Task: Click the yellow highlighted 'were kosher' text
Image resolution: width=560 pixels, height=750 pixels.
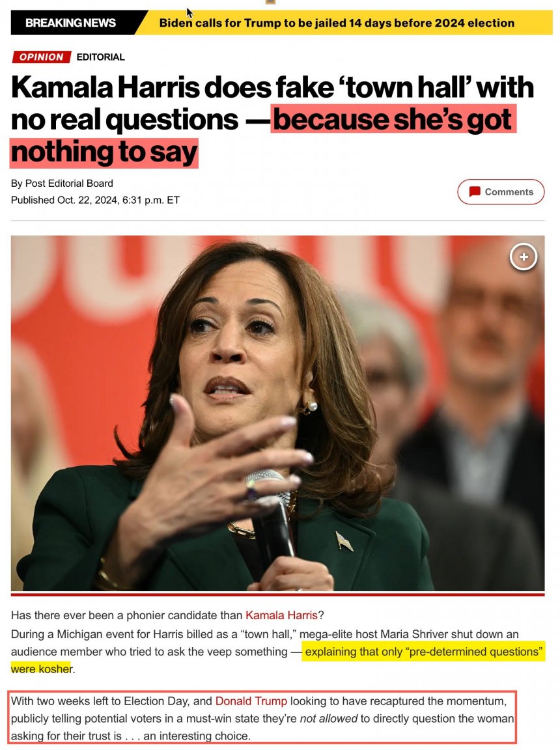Action: click(42, 669)
